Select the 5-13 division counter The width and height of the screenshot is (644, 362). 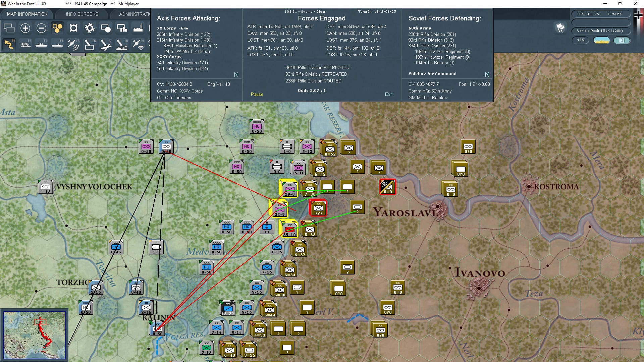(307, 146)
